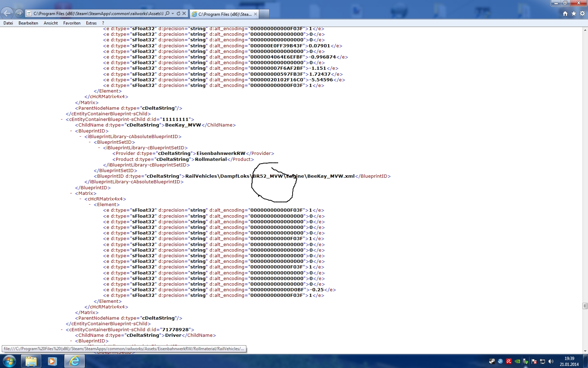Open the ? help menu
Image resolution: width=588 pixels, height=368 pixels.
103,23
